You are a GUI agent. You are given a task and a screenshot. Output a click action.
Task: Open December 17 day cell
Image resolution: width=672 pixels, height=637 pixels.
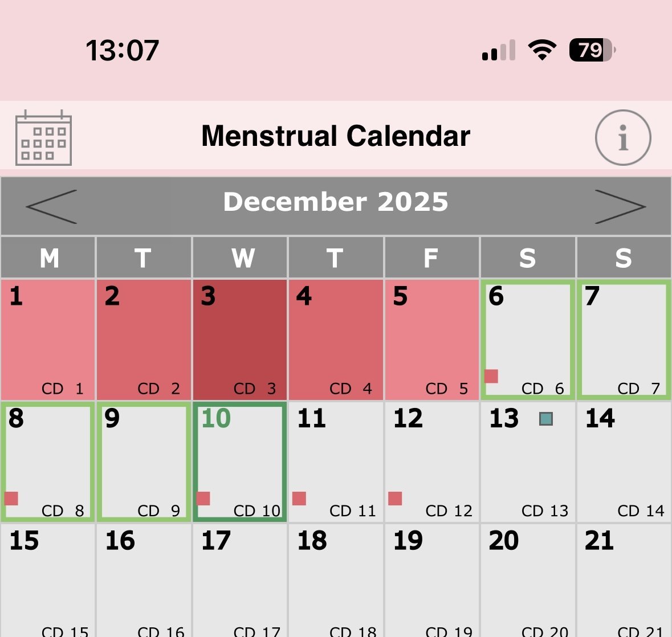(240, 581)
